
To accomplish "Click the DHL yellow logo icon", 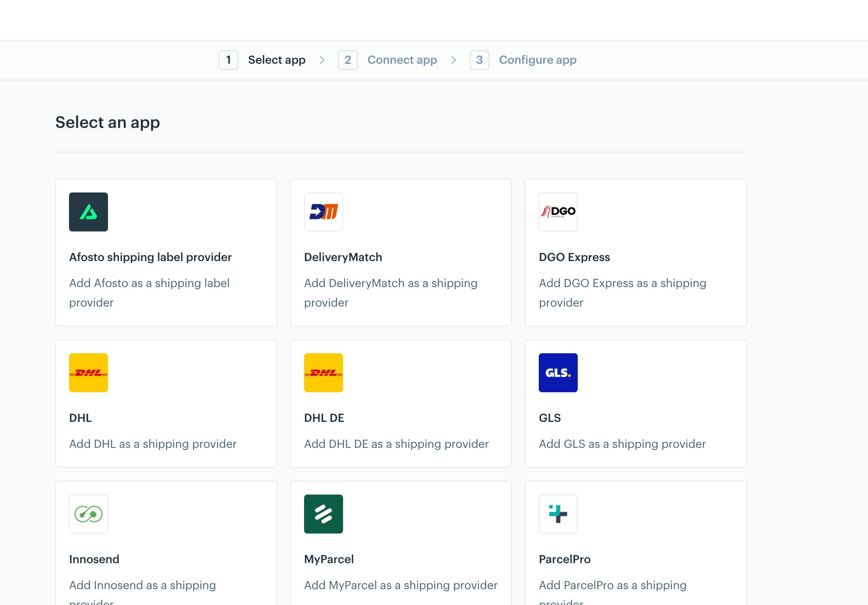I will pyautogui.click(x=89, y=373).
